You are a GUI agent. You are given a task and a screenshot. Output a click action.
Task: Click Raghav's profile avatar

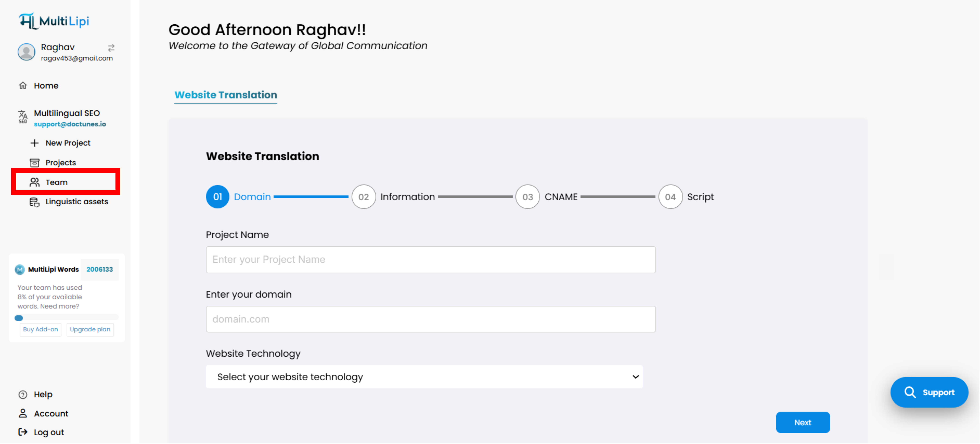(27, 52)
